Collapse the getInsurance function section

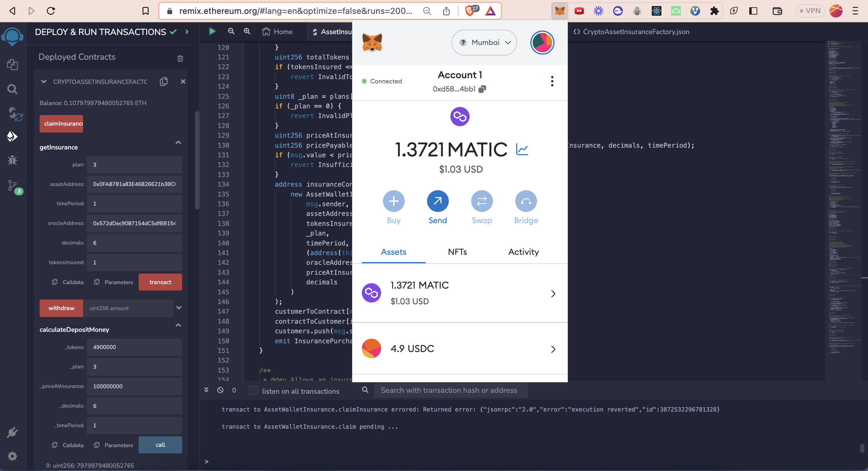click(178, 143)
